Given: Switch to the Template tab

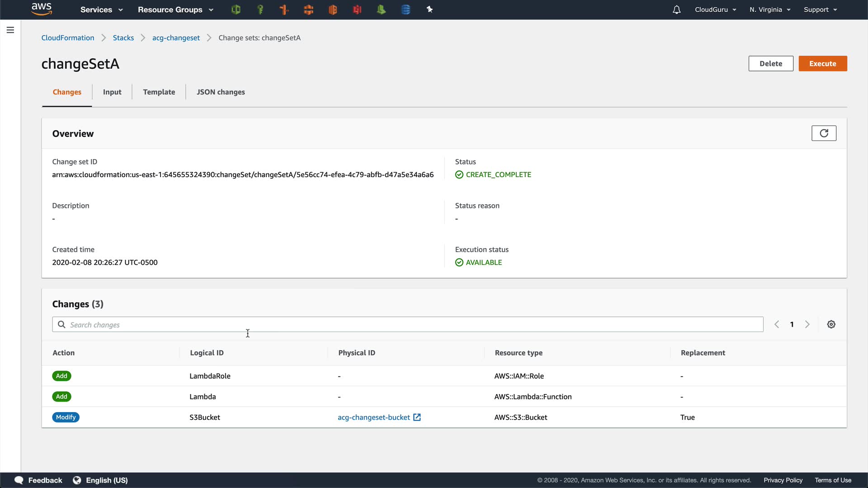Looking at the screenshot, I should click(x=159, y=92).
